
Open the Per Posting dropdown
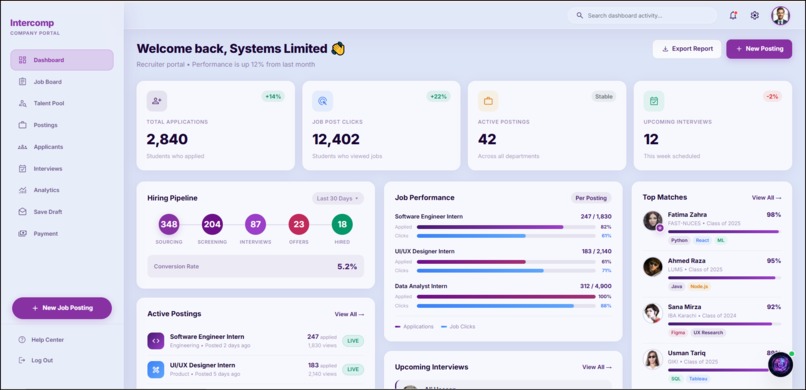click(x=591, y=198)
